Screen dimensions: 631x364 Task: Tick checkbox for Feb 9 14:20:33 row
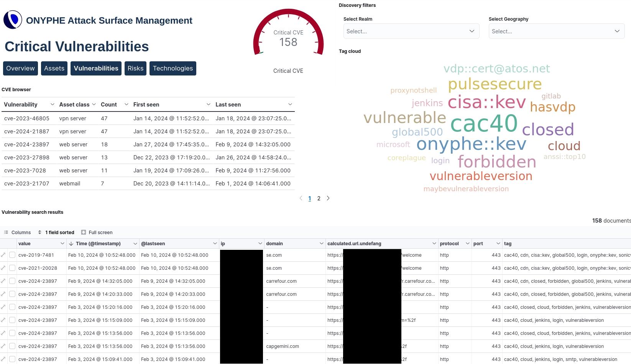pyautogui.click(x=12, y=294)
